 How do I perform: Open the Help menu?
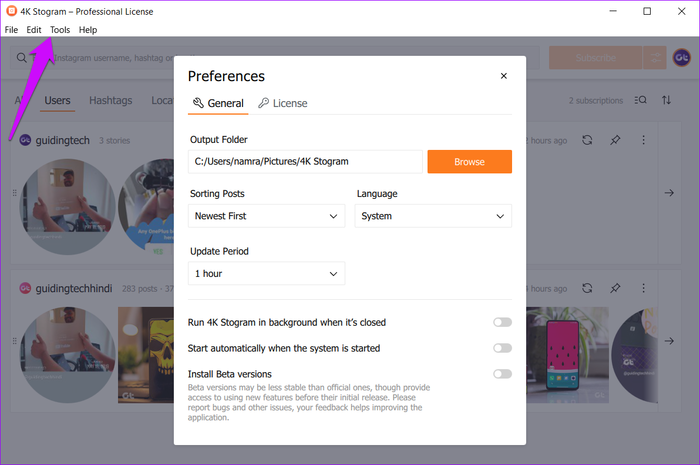click(x=88, y=30)
